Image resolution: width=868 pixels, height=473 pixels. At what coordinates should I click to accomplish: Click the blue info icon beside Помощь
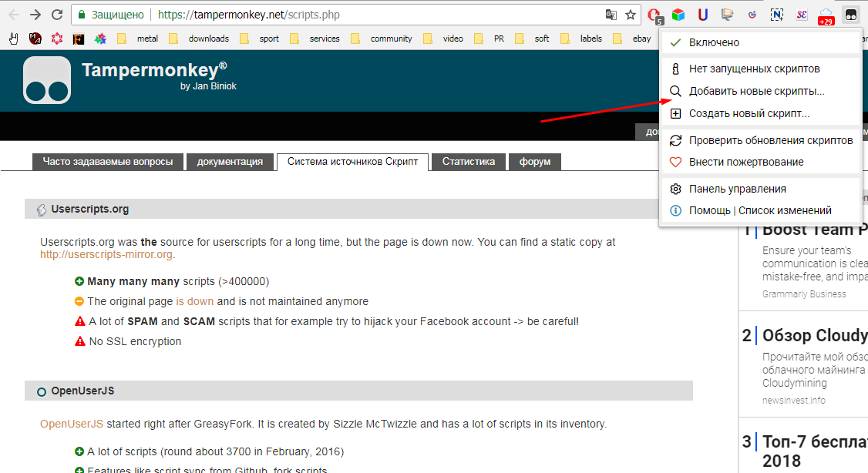[675, 211]
